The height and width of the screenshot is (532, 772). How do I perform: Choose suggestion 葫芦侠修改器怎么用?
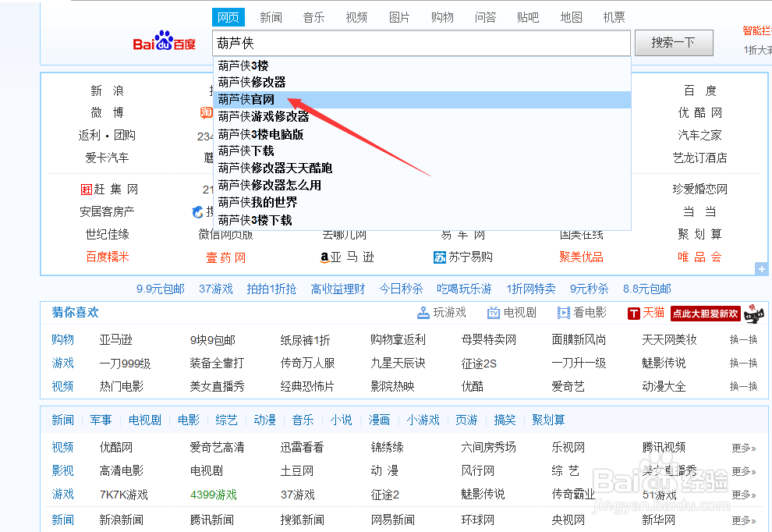(422, 185)
